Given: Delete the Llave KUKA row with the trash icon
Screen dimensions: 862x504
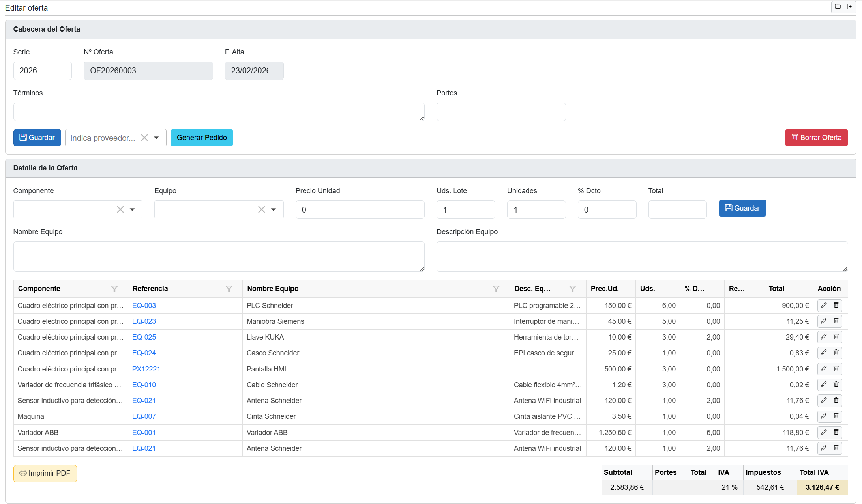Looking at the screenshot, I should (836, 337).
